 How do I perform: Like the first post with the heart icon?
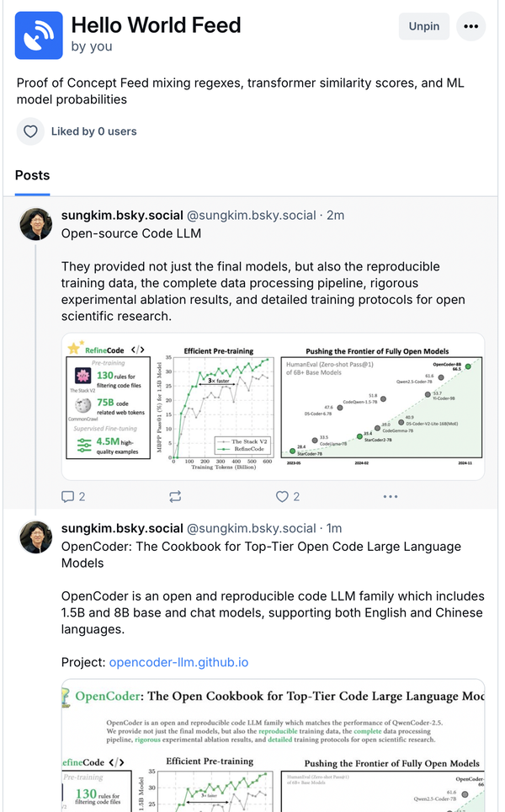282,496
